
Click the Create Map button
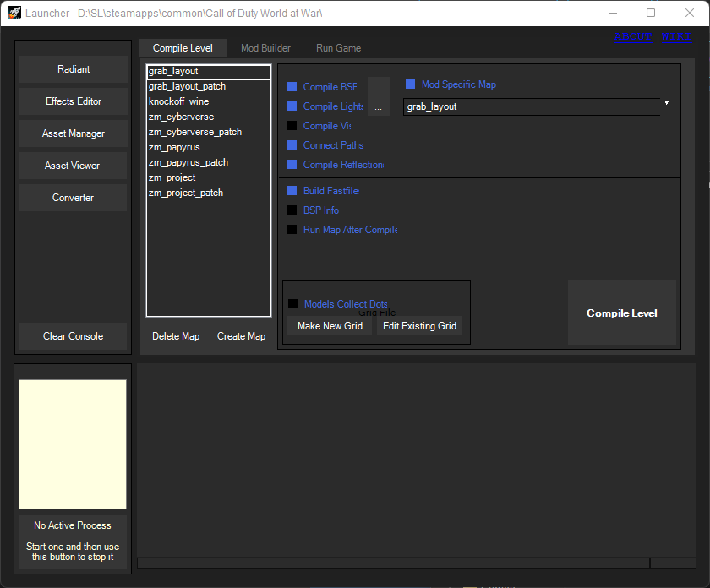[x=242, y=336]
